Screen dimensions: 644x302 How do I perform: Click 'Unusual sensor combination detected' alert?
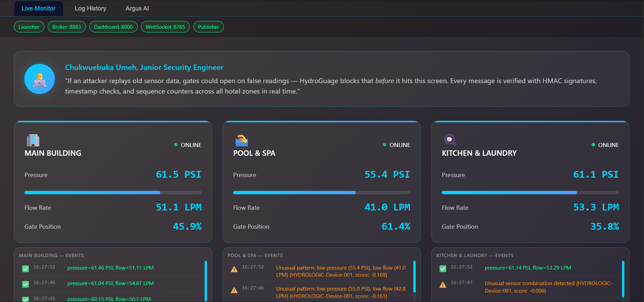pos(549,287)
